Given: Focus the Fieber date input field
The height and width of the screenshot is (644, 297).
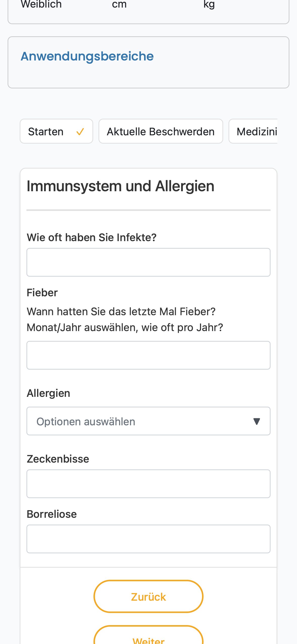Looking at the screenshot, I should [x=148, y=355].
